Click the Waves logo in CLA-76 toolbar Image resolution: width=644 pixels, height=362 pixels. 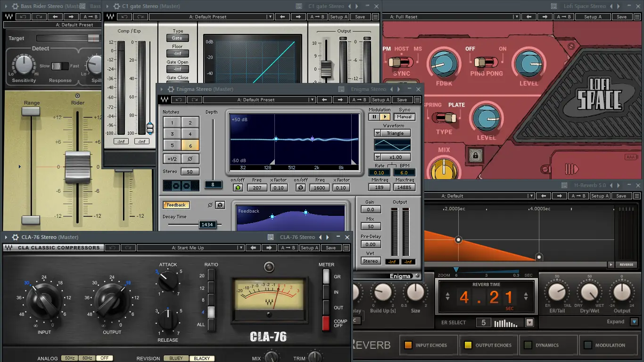pyautogui.click(x=8, y=247)
